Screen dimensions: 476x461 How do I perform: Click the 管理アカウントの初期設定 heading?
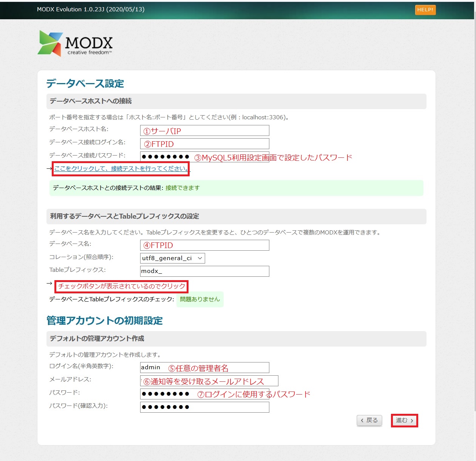[x=105, y=321]
